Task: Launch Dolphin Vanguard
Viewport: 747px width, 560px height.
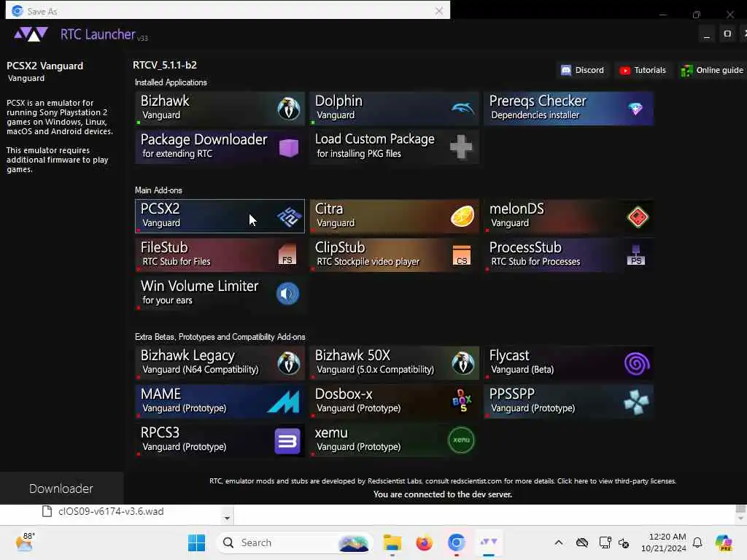Action: coord(394,109)
